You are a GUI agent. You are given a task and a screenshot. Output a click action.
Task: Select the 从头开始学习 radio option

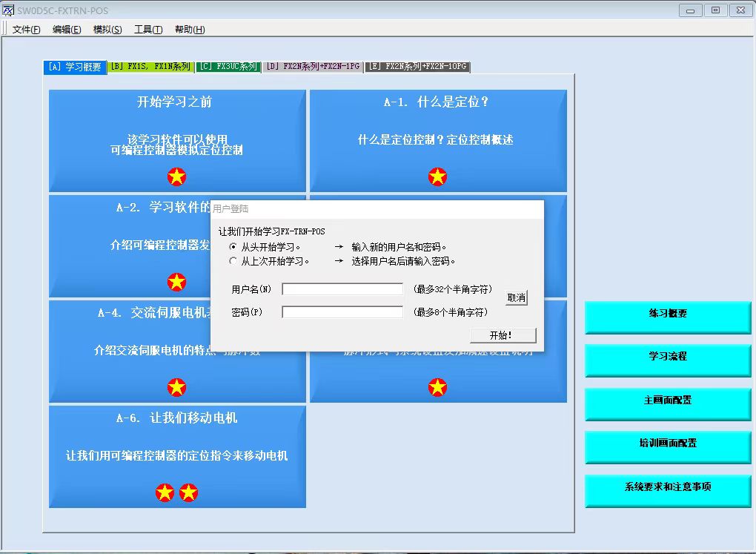point(233,247)
